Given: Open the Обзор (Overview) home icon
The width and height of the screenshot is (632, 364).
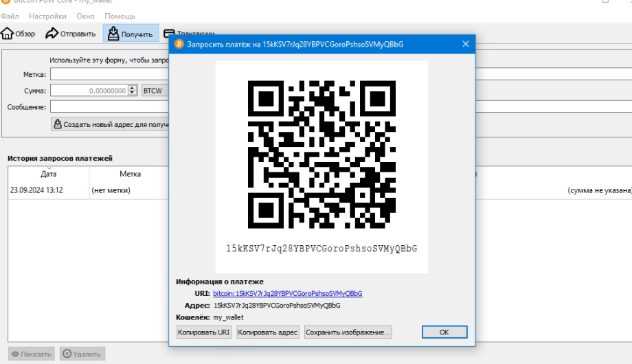Looking at the screenshot, I should 8,33.
